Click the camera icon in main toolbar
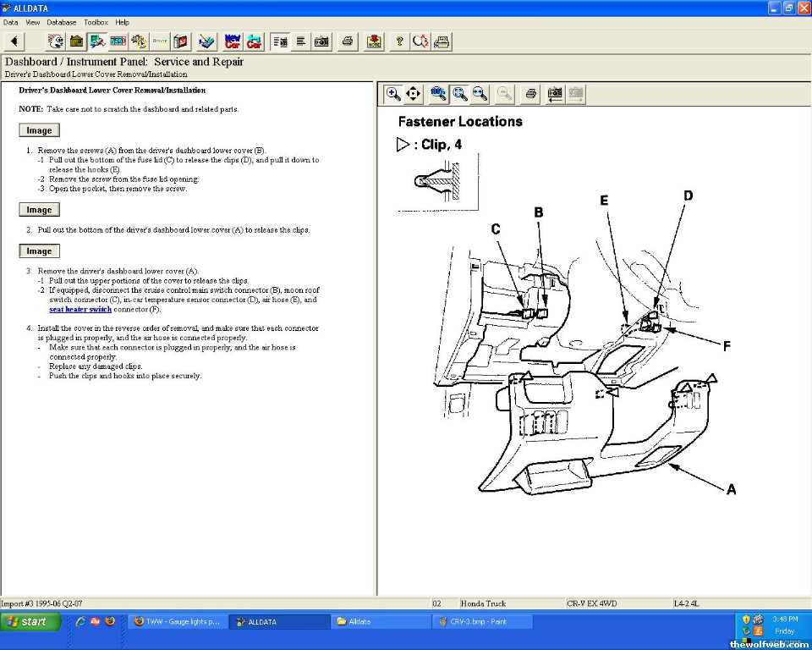The image size is (812, 650). pyautogui.click(x=321, y=41)
